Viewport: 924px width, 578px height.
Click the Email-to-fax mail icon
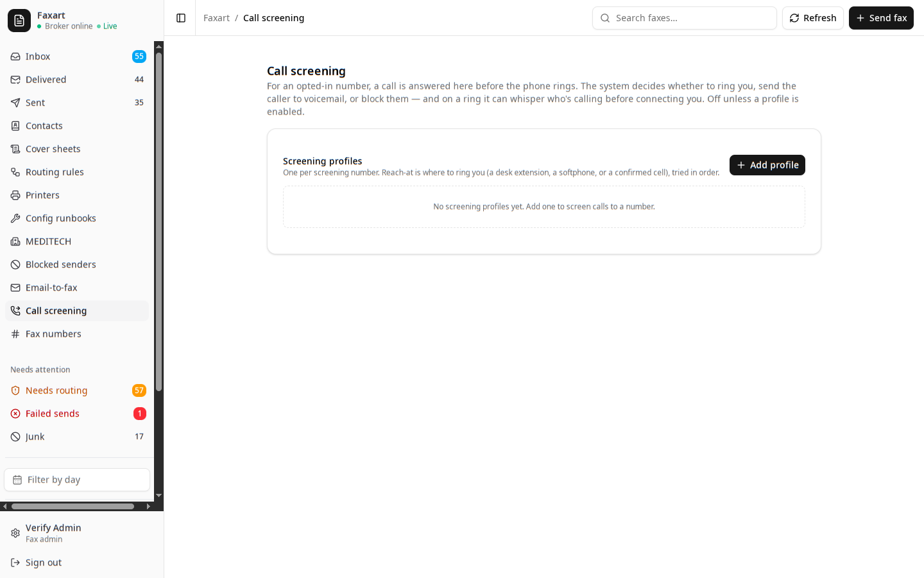click(x=15, y=288)
